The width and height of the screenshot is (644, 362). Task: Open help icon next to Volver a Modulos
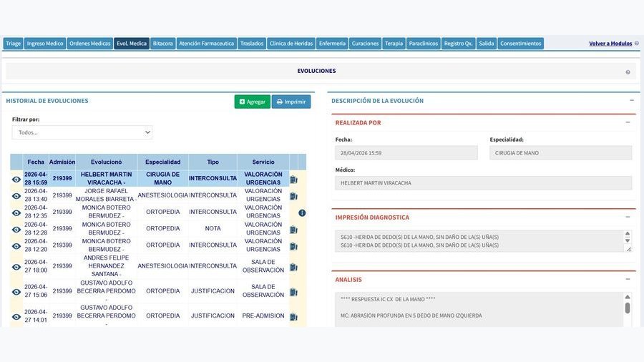coord(637,43)
